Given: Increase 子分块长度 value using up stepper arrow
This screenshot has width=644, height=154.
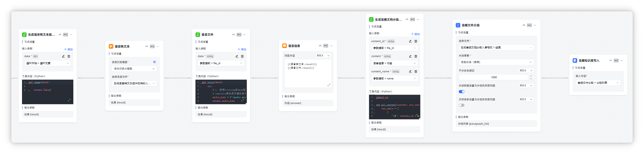Looking at the screenshot, I should [531, 76].
